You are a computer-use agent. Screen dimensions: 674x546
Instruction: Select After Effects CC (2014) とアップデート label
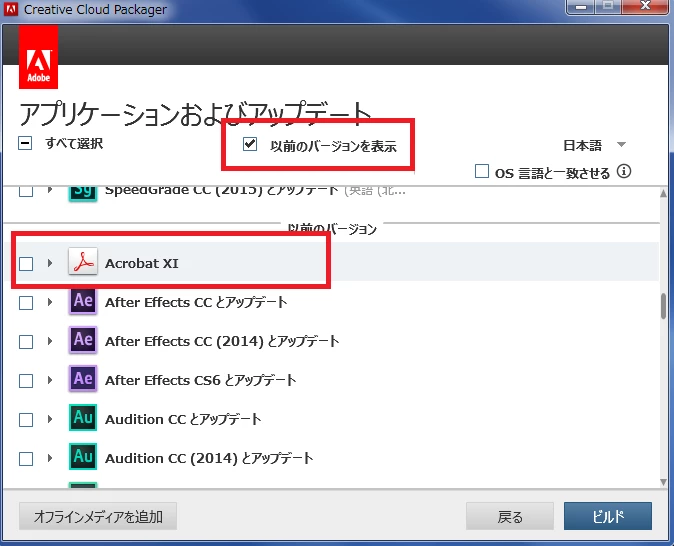point(222,341)
